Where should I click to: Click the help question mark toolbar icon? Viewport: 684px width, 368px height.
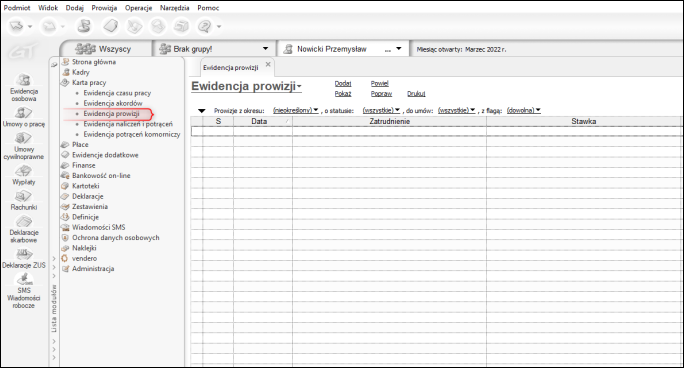204,27
